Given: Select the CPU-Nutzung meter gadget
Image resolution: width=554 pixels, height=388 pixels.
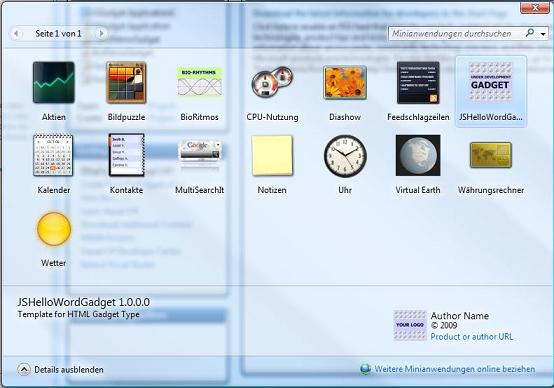Looking at the screenshot, I should 272,83.
